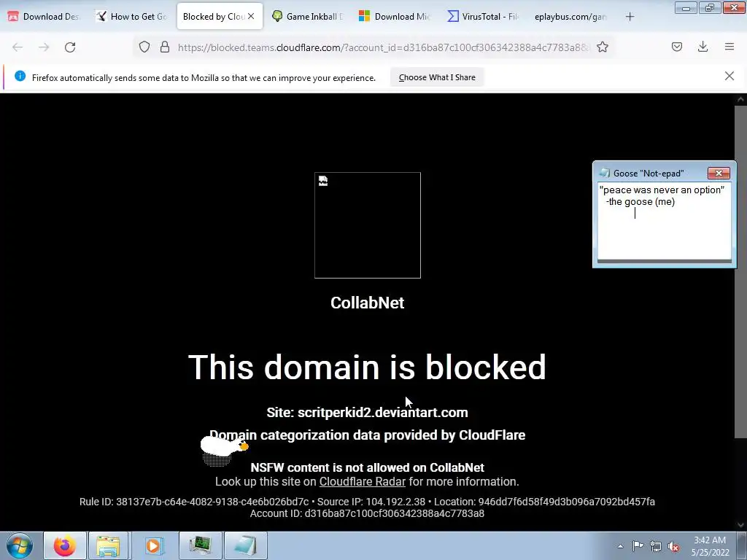Click the This domain is blocked heading
Viewport: 747px width, 560px height.
pos(367,367)
